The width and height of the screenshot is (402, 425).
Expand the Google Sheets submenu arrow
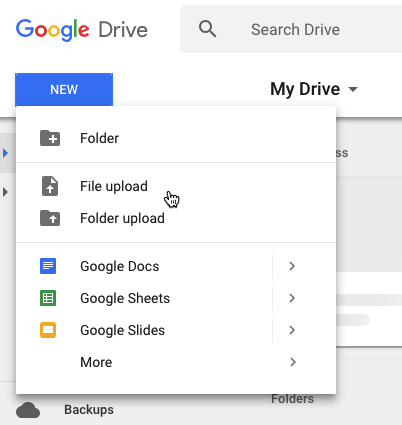coord(292,298)
